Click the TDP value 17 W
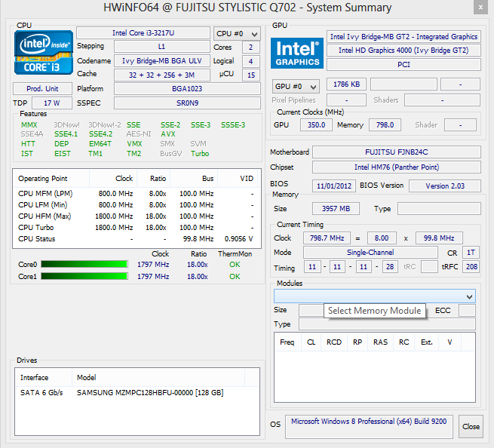The image size is (494, 448). (52, 103)
